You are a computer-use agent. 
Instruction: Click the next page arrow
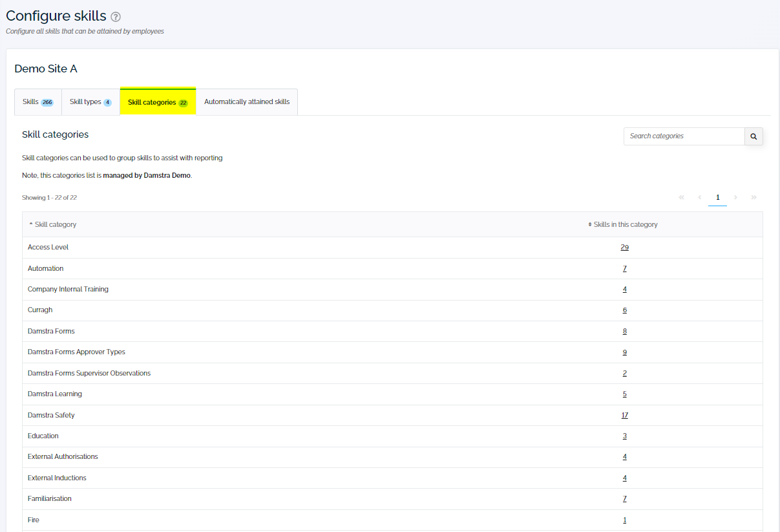(735, 198)
